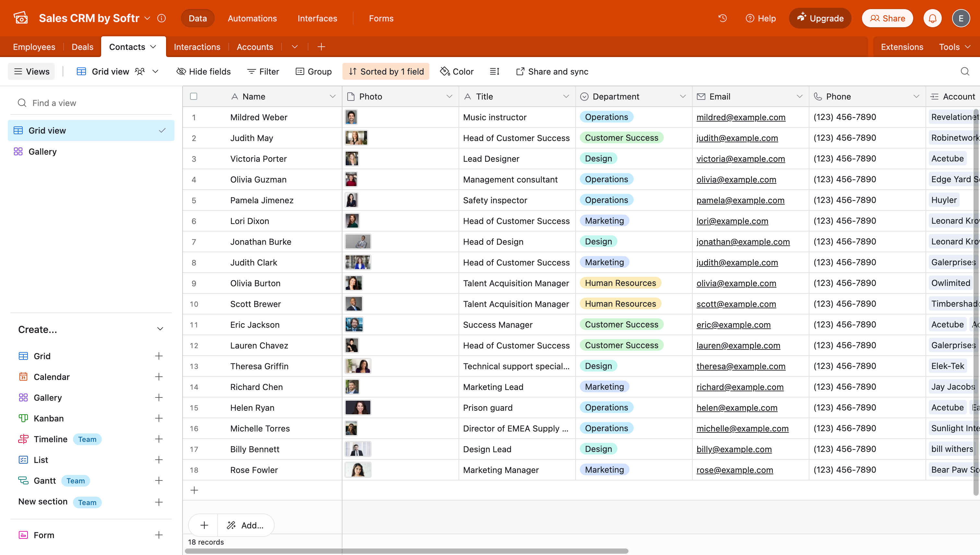Click the search magnifier icon at right
This screenshot has width=980, height=555.
[965, 71]
